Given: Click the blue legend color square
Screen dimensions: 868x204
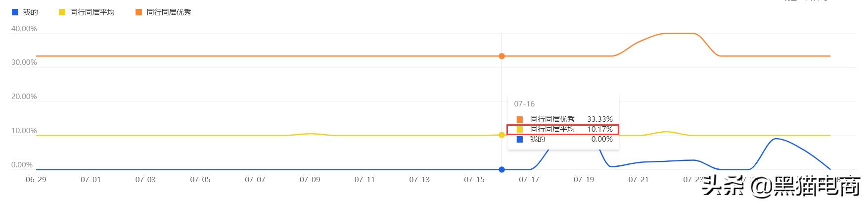Looking at the screenshot, I should [x=15, y=12].
